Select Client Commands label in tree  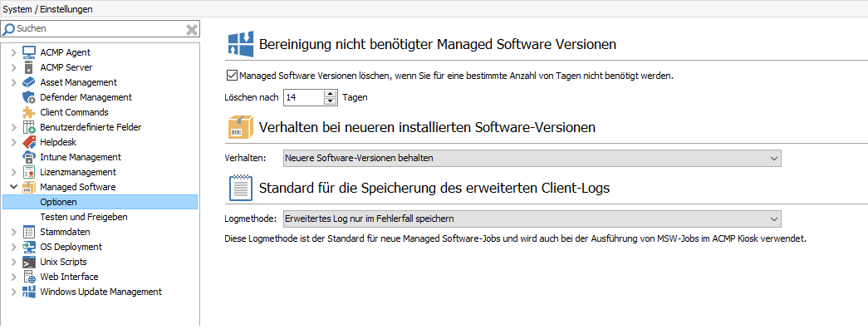[x=74, y=112]
